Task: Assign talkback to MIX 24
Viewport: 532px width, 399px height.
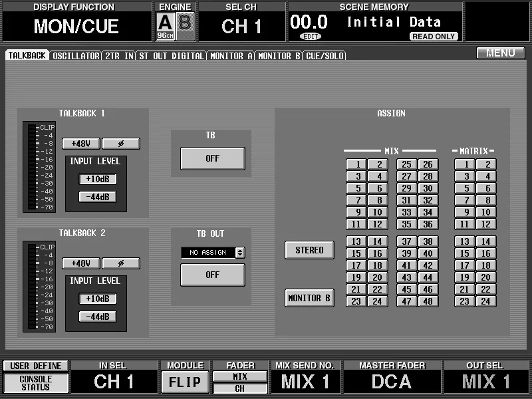Action: 378,301
